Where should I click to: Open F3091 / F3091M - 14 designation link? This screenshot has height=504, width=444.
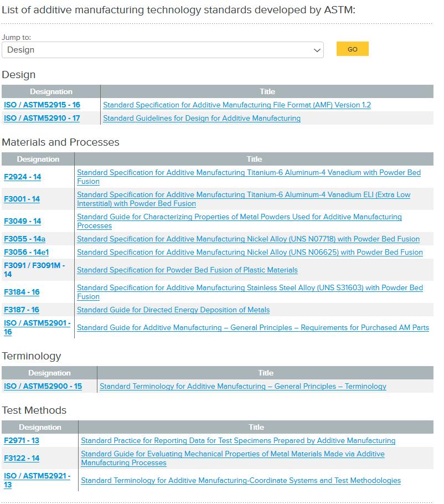(34, 270)
